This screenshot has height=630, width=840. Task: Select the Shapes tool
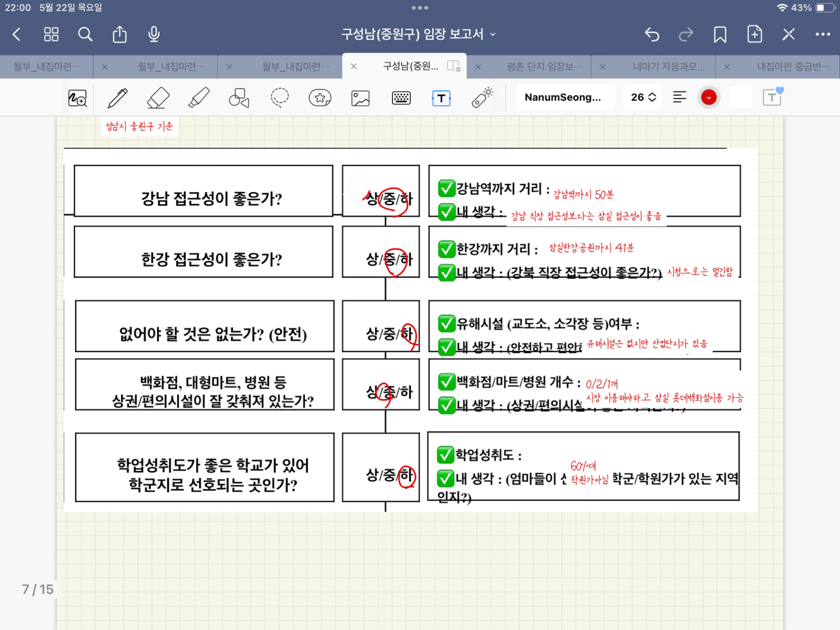click(x=239, y=98)
